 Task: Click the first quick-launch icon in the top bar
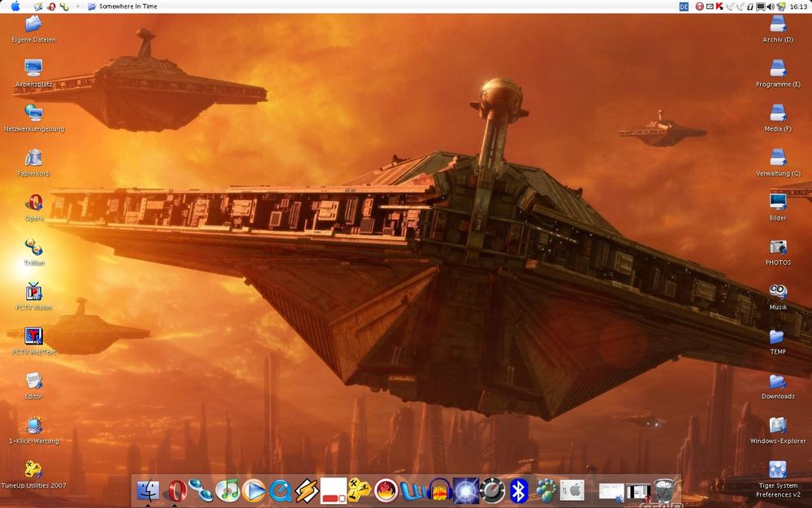pos(38,7)
